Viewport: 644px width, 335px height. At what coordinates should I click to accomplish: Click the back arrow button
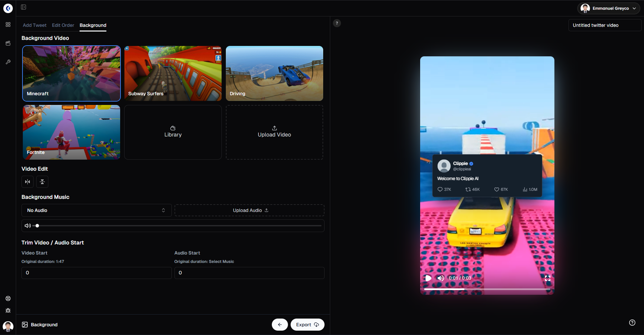pyautogui.click(x=280, y=325)
